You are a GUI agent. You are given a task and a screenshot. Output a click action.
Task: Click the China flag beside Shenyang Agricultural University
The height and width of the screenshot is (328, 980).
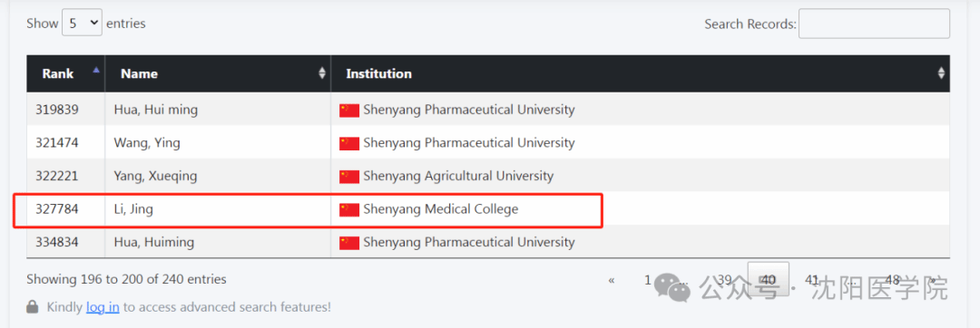pos(349,177)
